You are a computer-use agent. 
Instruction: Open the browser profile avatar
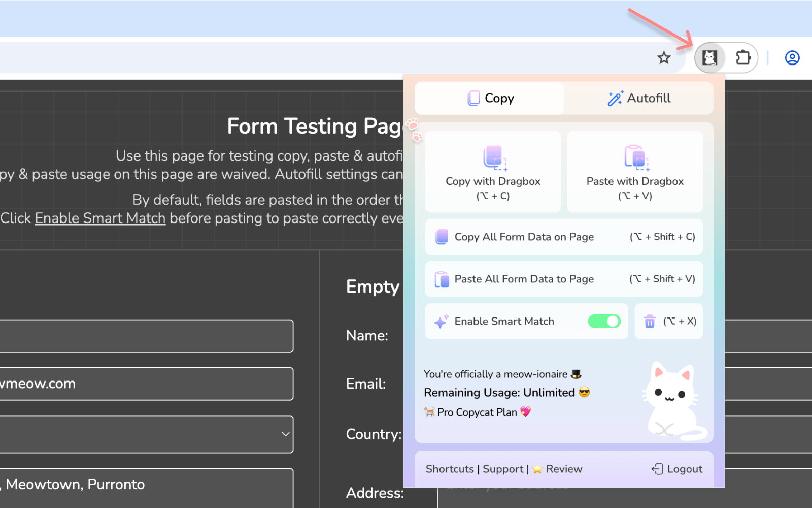[792, 57]
